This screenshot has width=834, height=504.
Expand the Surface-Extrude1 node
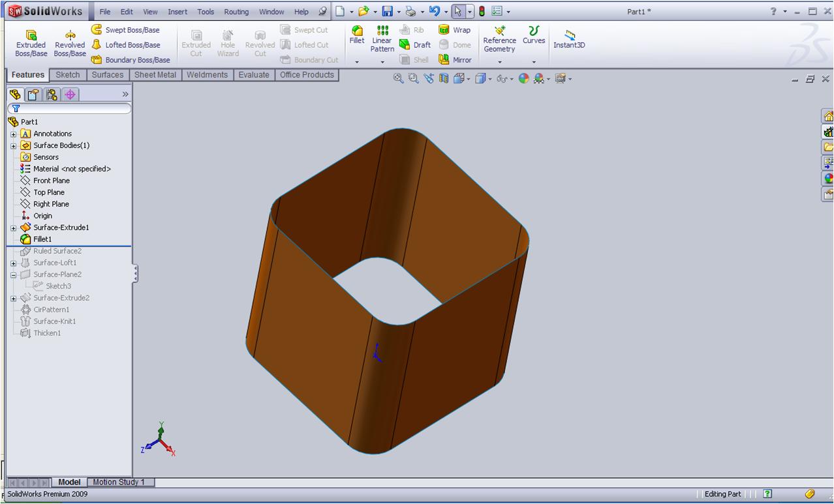[x=13, y=228]
